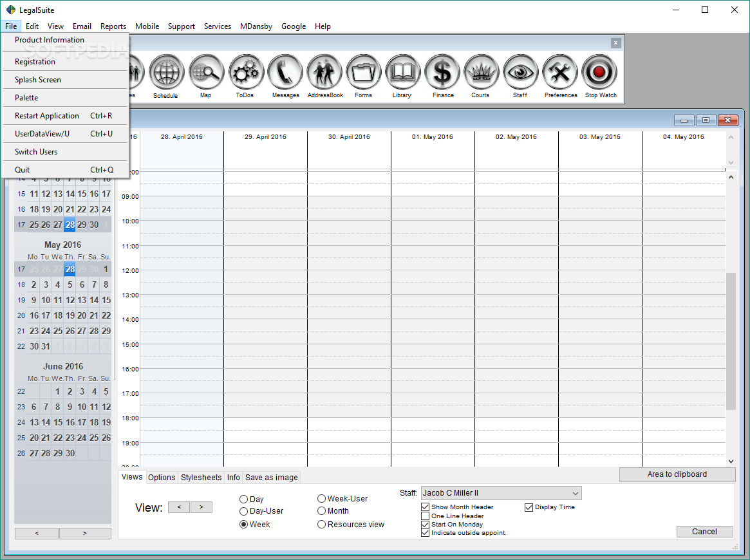Image resolution: width=750 pixels, height=560 pixels.
Task: Select UserDataView/U menu entry
Action: tap(65, 134)
